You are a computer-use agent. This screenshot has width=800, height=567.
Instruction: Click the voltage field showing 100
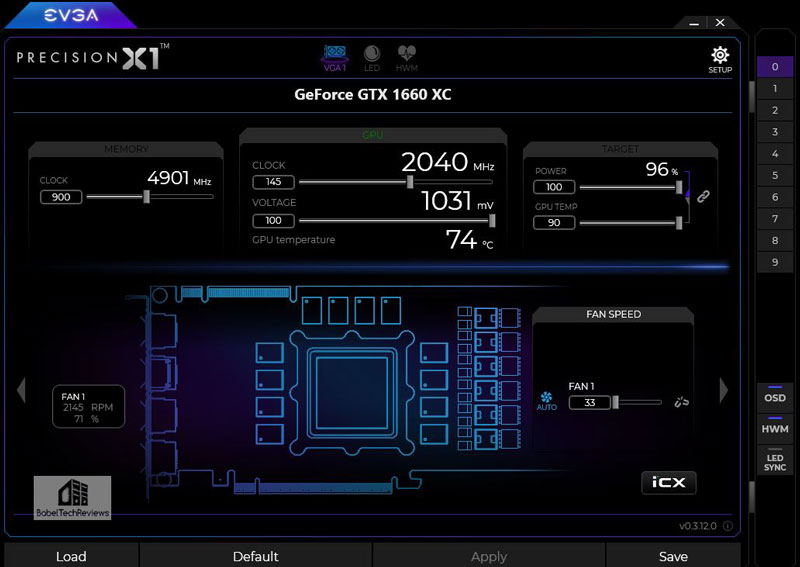point(273,220)
